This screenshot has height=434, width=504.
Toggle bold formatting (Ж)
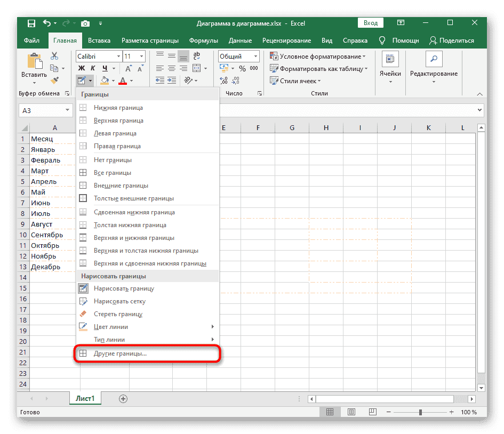point(82,68)
